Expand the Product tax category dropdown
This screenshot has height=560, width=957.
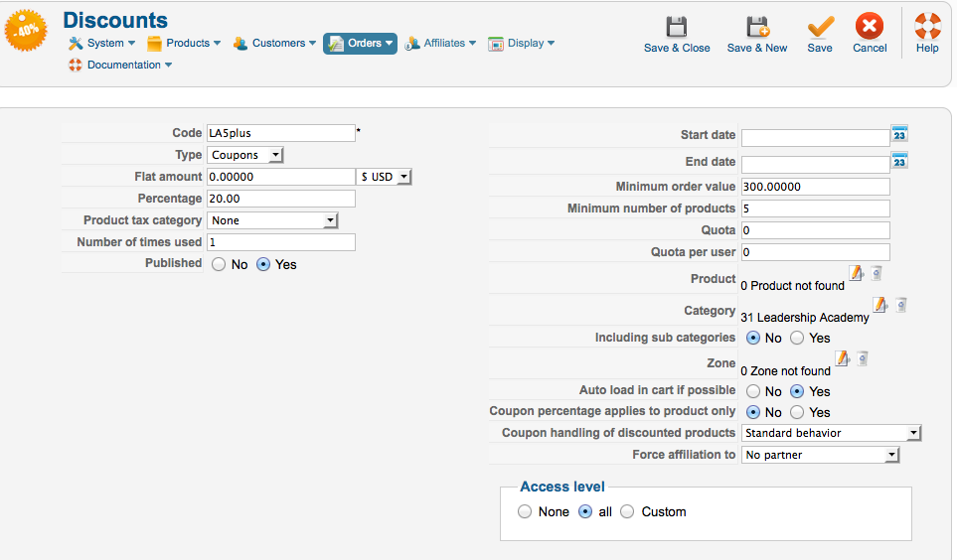[273, 220]
